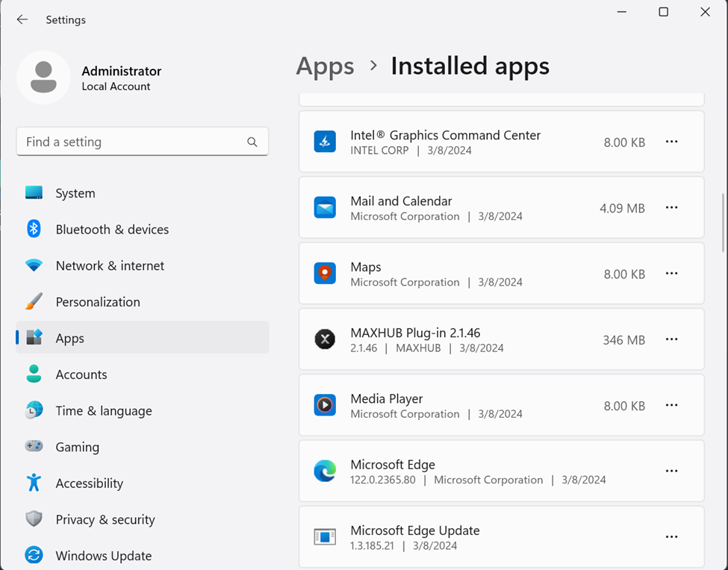Expand options menu for Microsoft Edge

(671, 471)
